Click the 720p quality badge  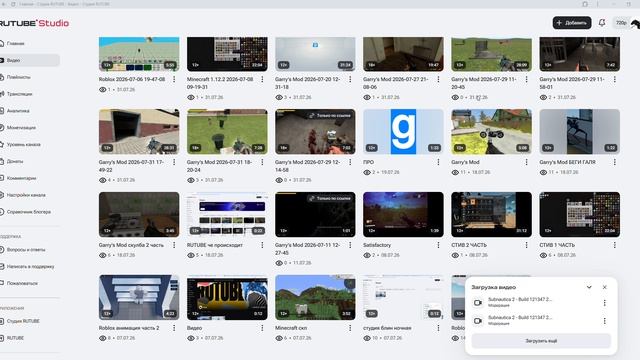coord(621,23)
